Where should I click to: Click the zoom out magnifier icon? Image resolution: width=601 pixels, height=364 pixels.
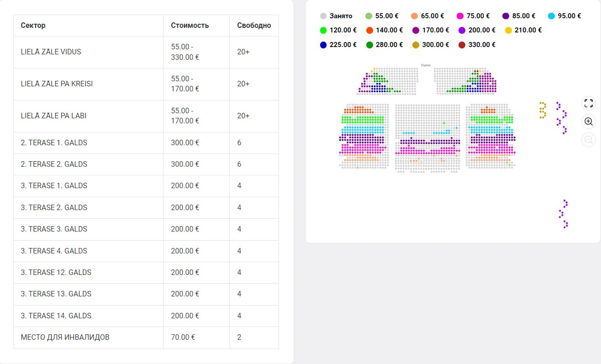[x=589, y=140]
